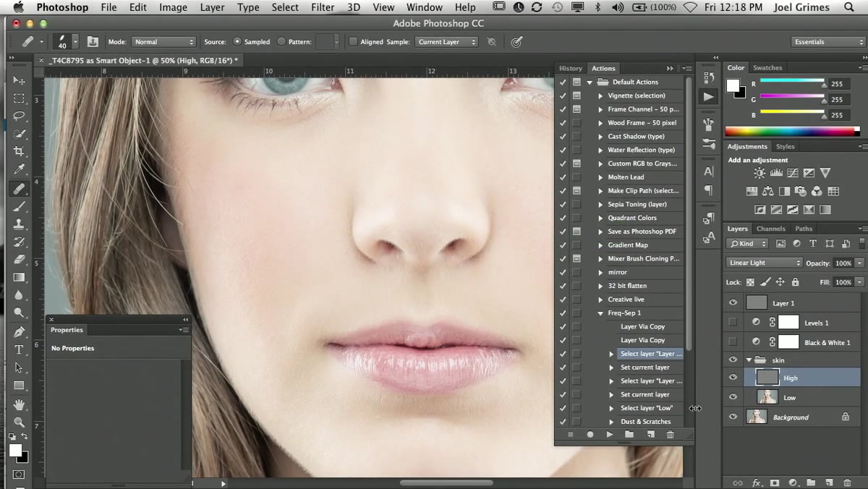The width and height of the screenshot is (868, 489).
Task: Select the Gradient tool
Action: [20, 278]
